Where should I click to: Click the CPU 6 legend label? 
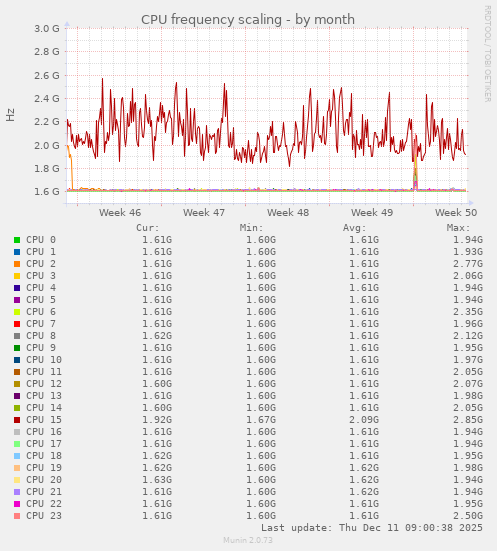(41, 312)
